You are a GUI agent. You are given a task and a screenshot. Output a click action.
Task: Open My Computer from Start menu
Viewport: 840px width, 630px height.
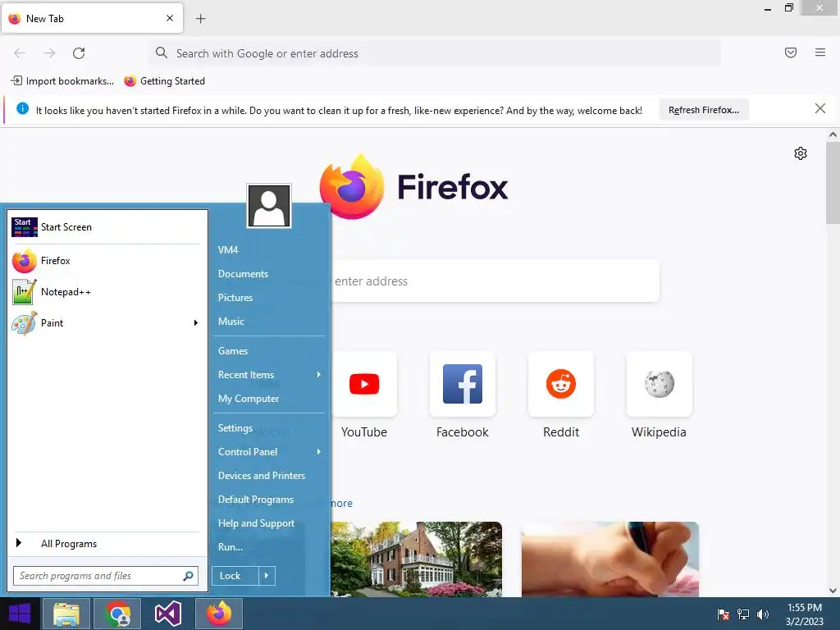[x=249, y=399]
